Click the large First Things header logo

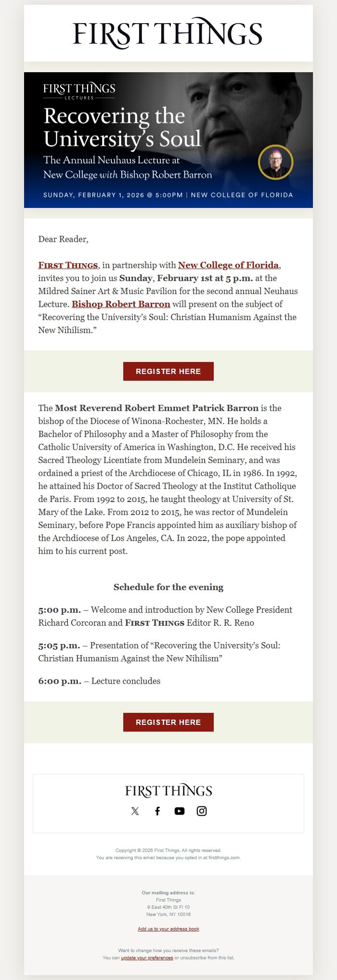[x=168, y=33]
